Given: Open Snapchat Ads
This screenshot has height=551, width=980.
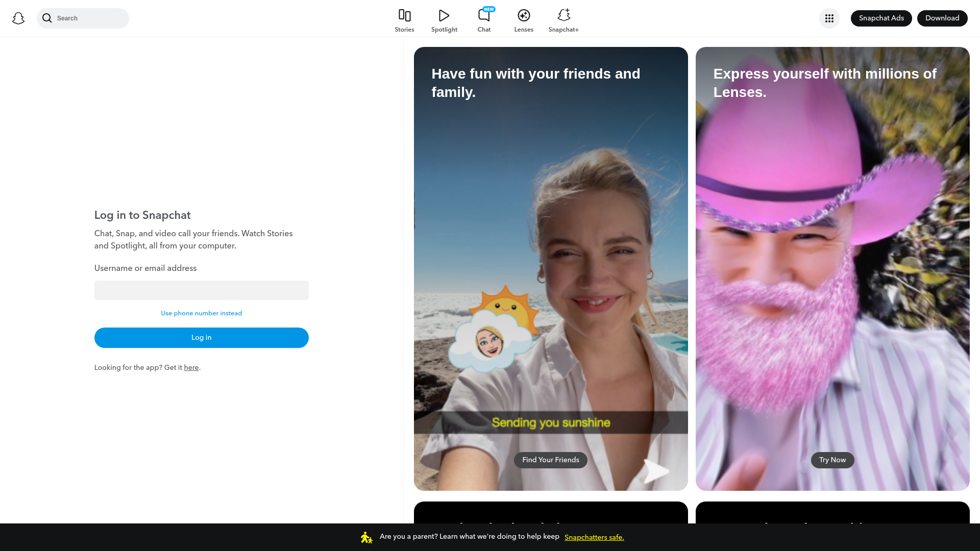Looking at the screenshot, I should point(881,18).
